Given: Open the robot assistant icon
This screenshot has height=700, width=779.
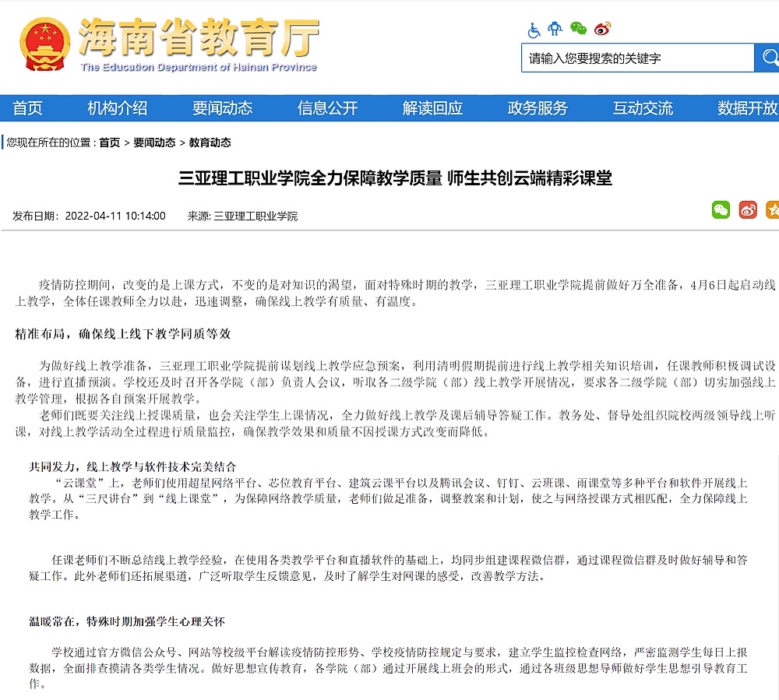Looking at the screenshot, I should [555, 30].
